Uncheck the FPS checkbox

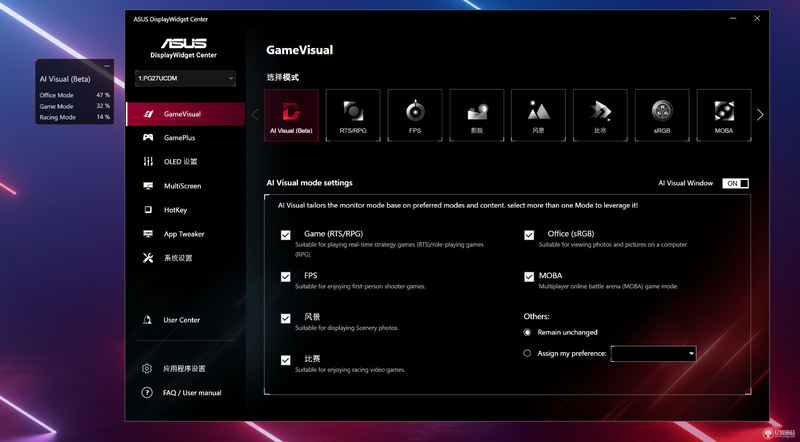(286, 277)
